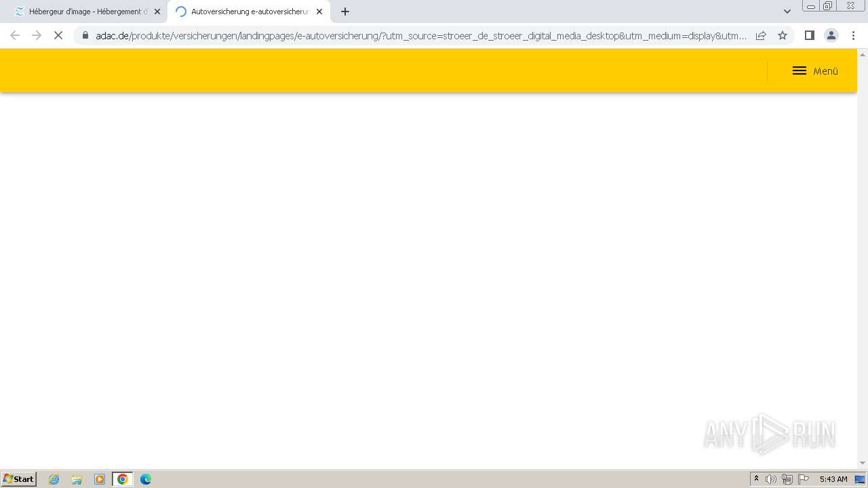Open Action Center flag icon
868x488 pixels.
click(804, 479)
